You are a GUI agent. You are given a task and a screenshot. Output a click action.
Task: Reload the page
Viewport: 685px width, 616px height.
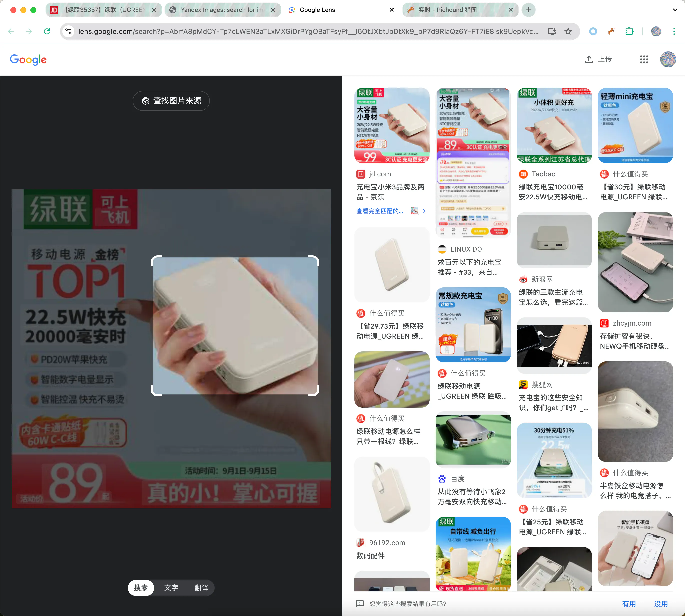tap(47, 31)
